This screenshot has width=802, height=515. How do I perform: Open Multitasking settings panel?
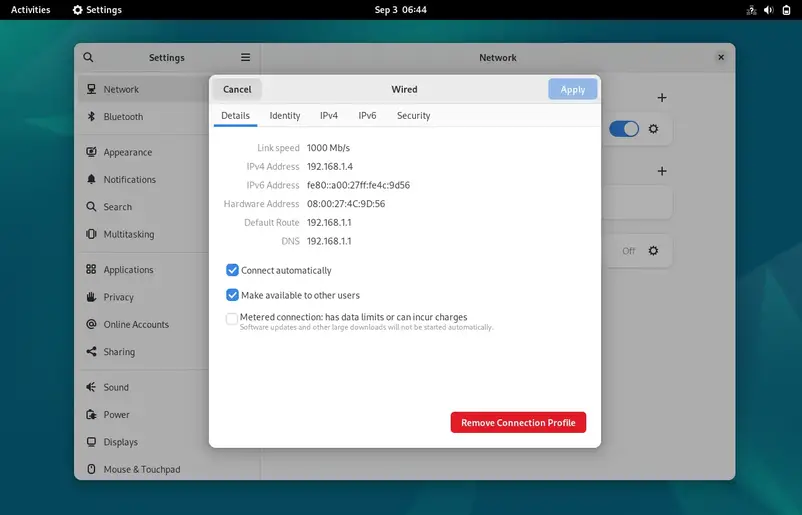(x=144, y=234)
